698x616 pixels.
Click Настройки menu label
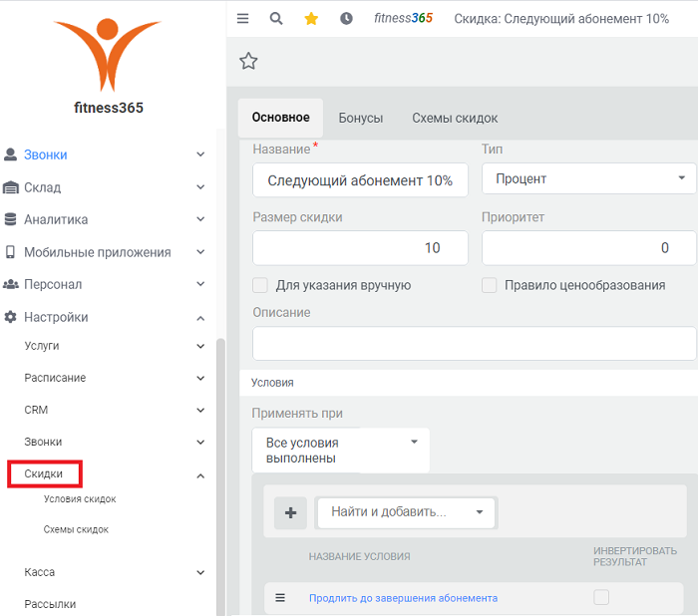coord(56,317)
